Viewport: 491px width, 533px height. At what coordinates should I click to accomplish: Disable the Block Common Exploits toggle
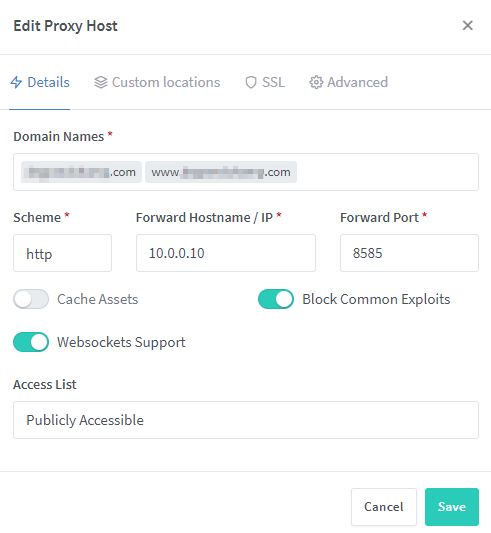click(x=276, y=299)
